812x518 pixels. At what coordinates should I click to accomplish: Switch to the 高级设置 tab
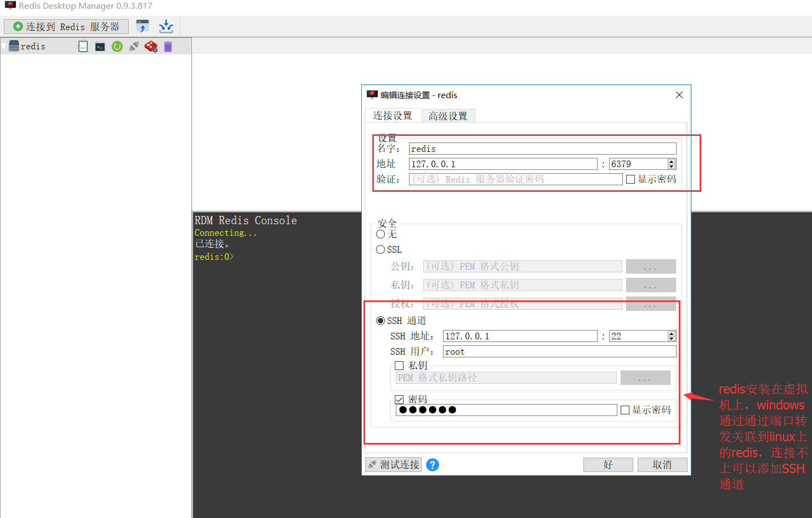[448, 116]
